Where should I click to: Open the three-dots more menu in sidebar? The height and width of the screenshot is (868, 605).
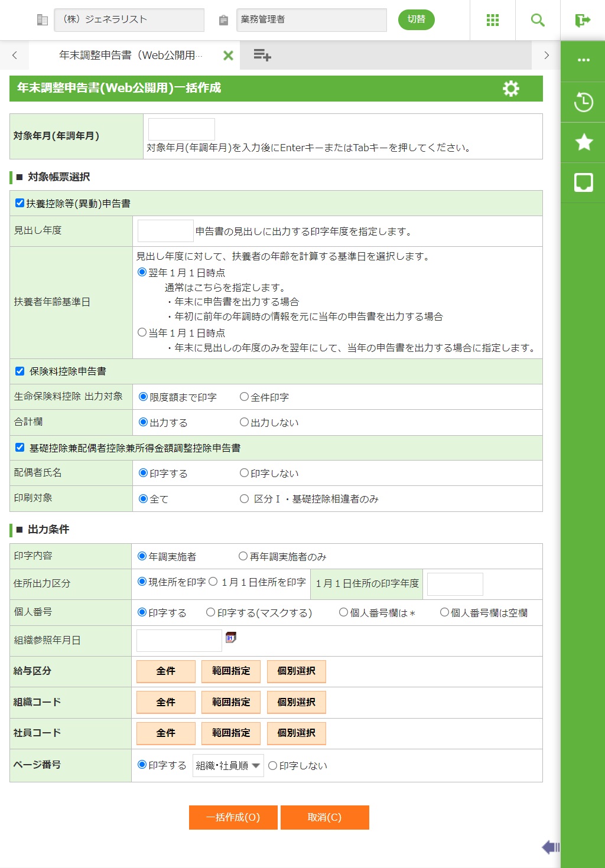coord(583,60)
